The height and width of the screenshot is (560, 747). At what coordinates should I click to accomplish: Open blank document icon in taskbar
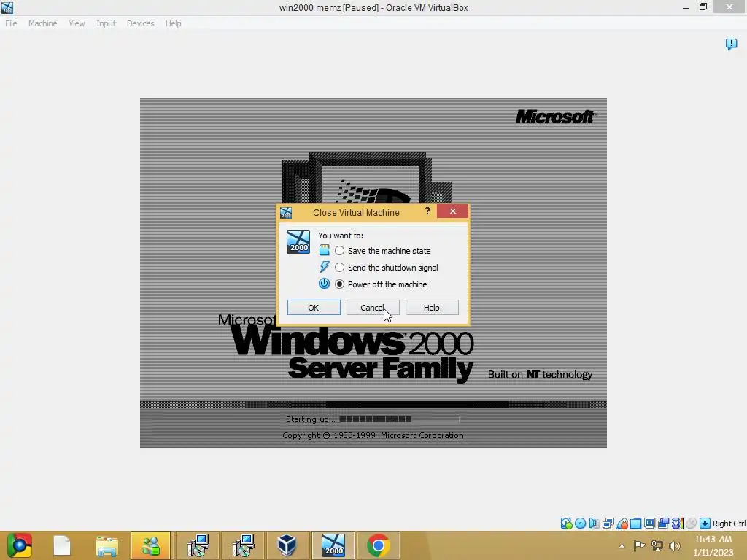[x=62, y=545]
